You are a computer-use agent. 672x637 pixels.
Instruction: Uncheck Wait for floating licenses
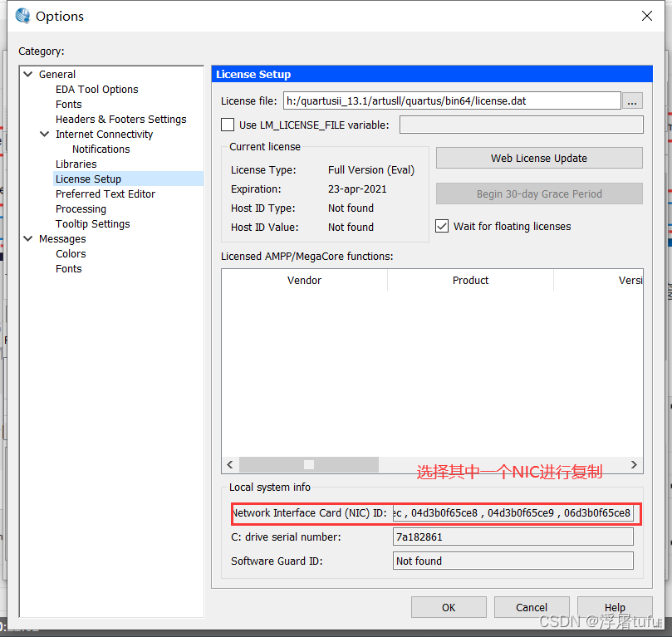442,226
